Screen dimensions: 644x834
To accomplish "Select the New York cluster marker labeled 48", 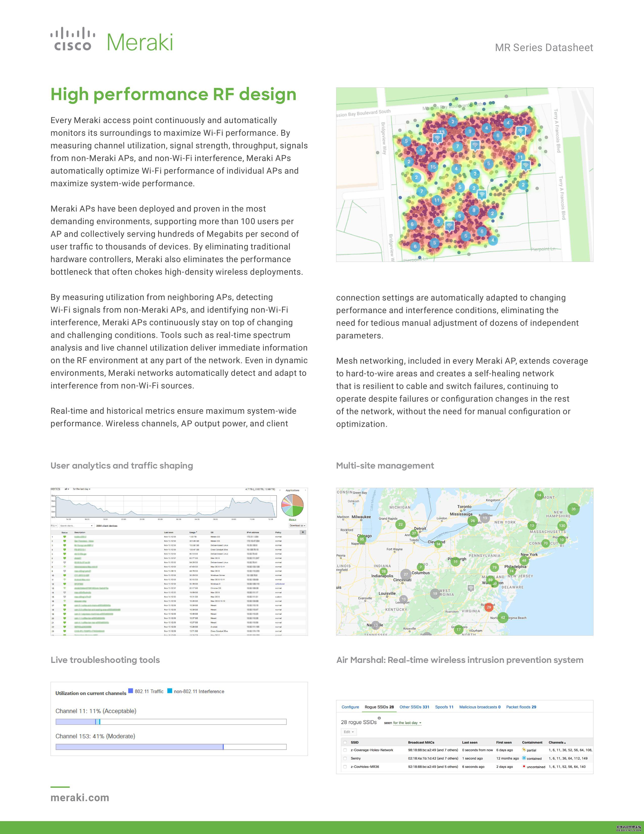I will 524,561.
